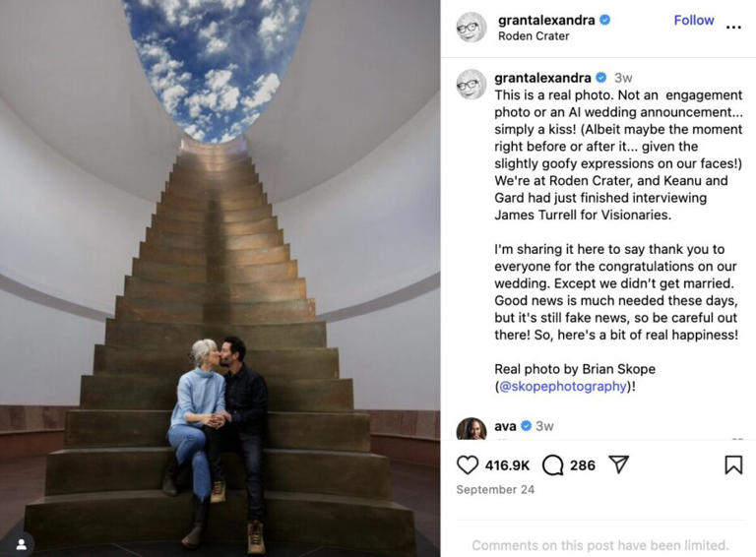Open the @skopephotography profile link

[563, 386]
